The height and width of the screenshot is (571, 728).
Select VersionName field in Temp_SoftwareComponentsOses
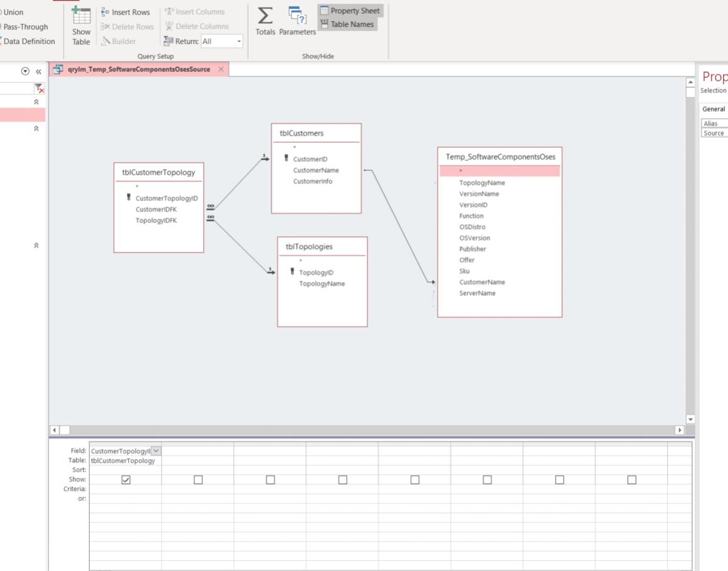click(x=479, y=194)
